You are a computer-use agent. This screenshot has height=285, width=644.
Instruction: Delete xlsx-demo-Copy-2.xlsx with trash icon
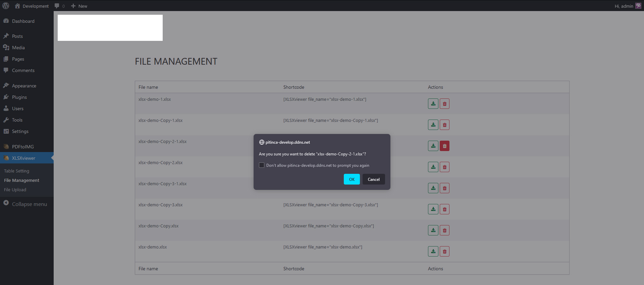444,167
